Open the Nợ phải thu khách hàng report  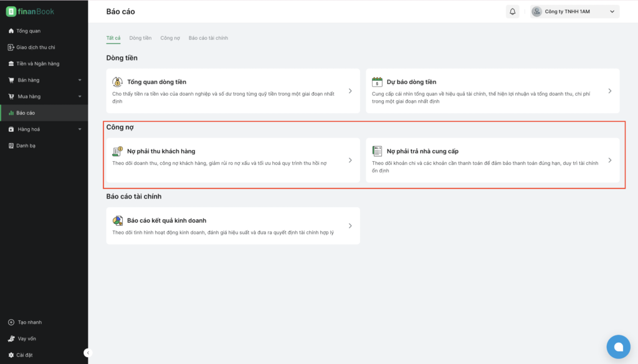coord(233,160)
